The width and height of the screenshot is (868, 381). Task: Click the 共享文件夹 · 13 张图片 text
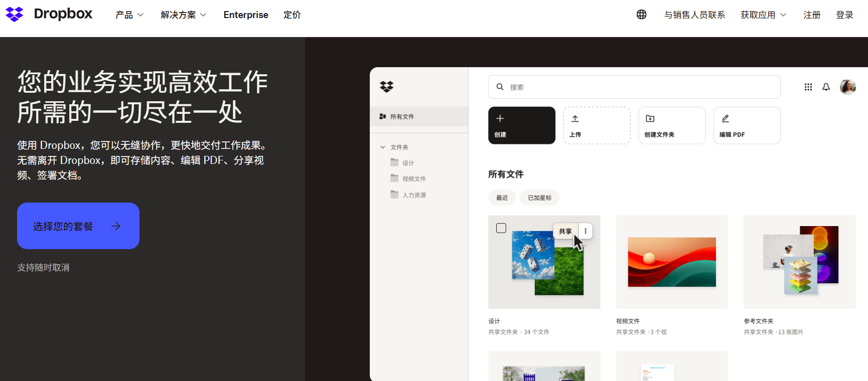coord(774,332)
